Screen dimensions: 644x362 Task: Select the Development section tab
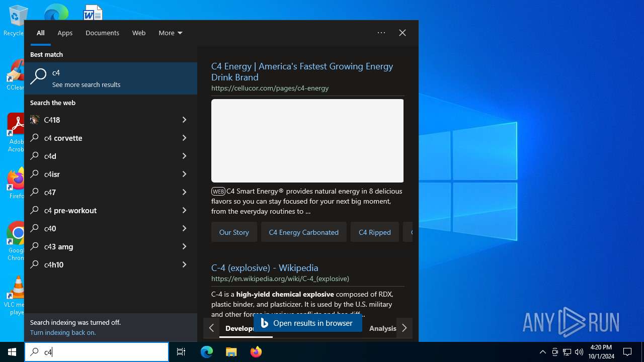239,328
